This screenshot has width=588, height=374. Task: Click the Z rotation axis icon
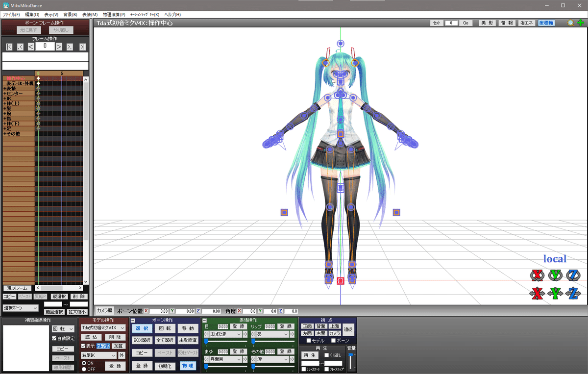tap(572, 275)
